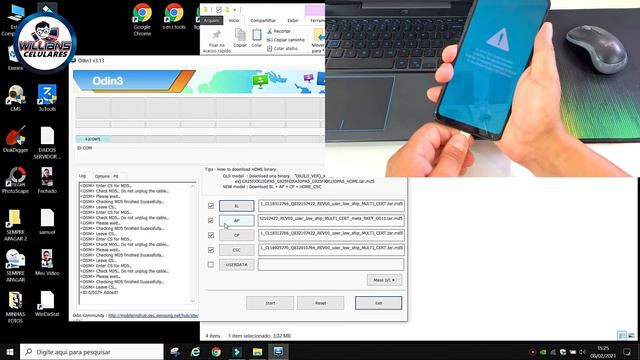Click the USERDATA file button
Image resolution: width=640 pixels, height=360 pixels.
[x=237, y=264]
